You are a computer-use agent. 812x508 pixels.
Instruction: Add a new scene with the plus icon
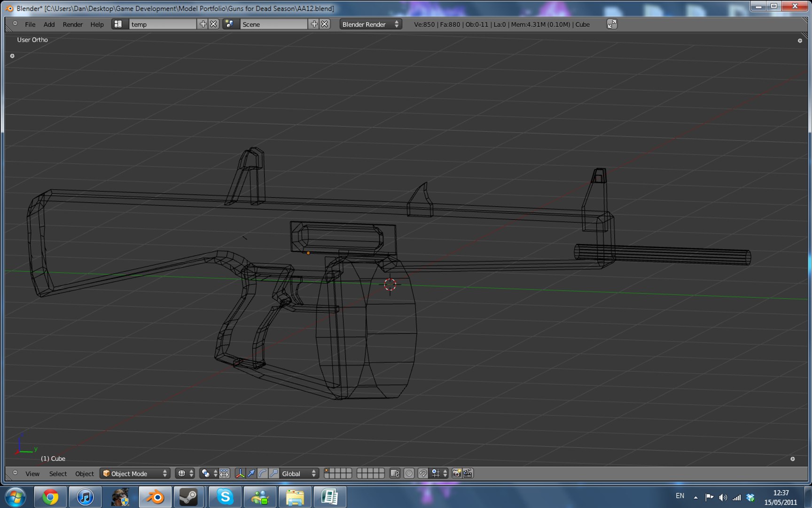(314, 24)
